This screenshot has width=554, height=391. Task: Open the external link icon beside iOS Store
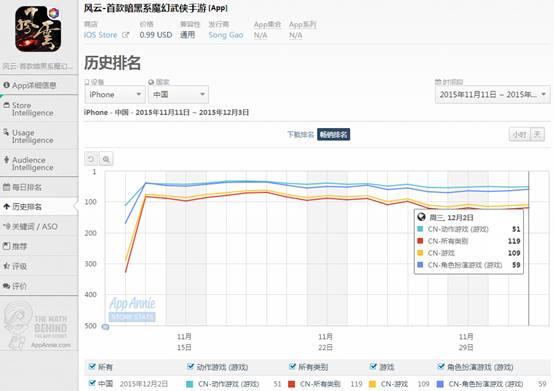click(125, 35)
